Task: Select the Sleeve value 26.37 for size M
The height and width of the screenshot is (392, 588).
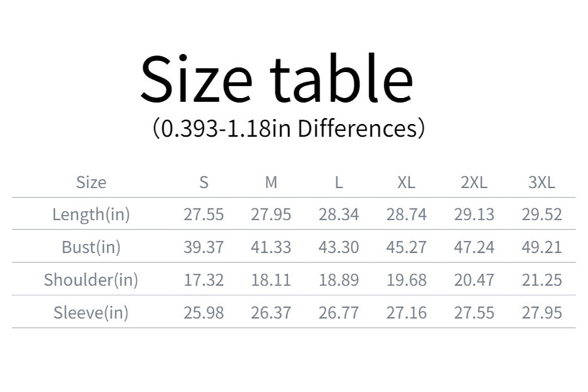Action: coord(271,312)
